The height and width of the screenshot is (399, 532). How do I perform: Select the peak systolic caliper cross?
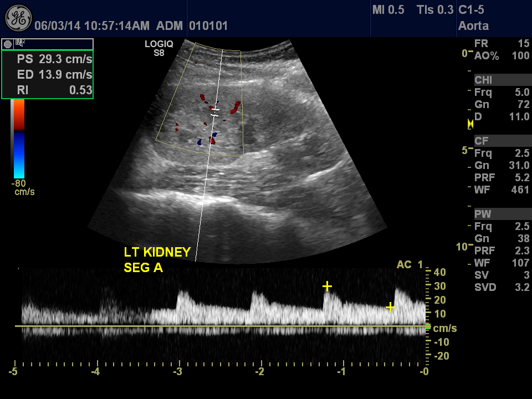click(328, 286)
